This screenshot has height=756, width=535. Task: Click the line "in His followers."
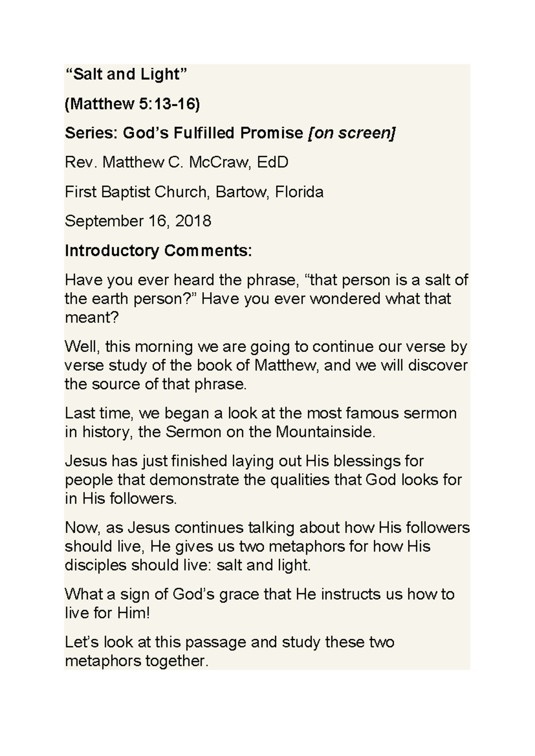pyautogui.click(x=121, y=499)
